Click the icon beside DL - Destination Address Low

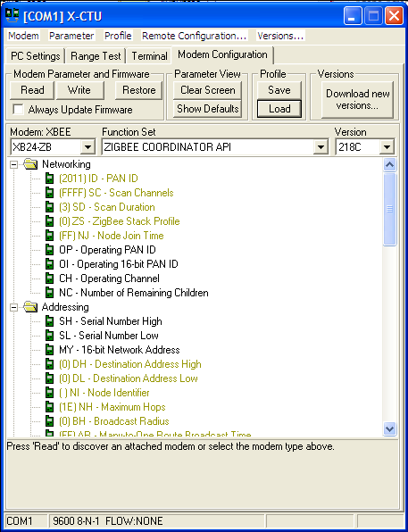50,378
